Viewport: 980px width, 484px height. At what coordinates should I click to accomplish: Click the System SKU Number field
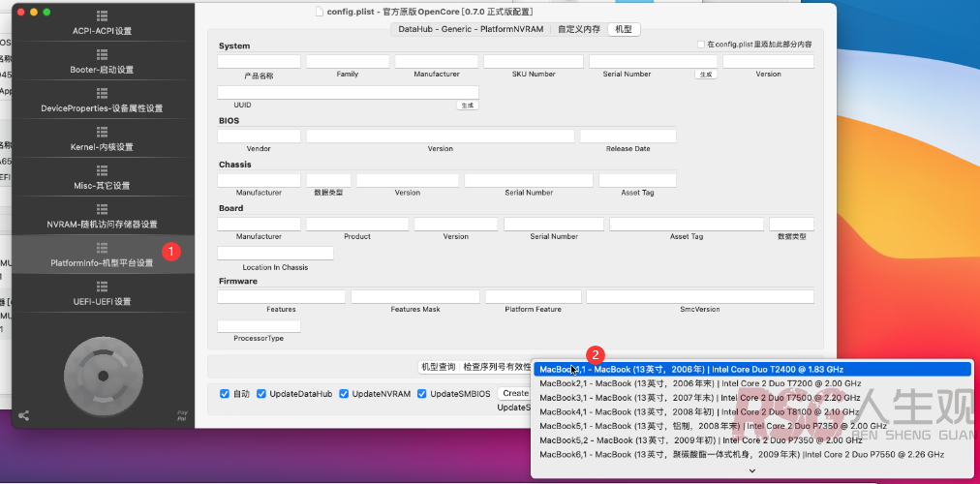tap(534, 62)
